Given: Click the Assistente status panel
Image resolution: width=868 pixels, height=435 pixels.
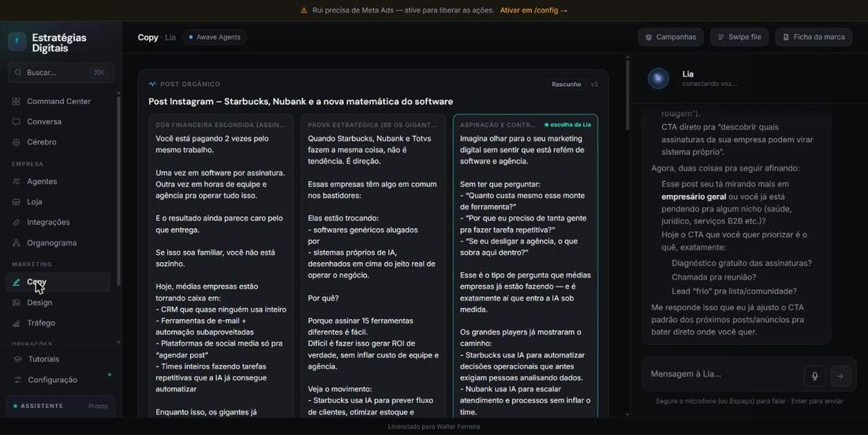Looking at the screenshot, I should (x=61, y=407).
